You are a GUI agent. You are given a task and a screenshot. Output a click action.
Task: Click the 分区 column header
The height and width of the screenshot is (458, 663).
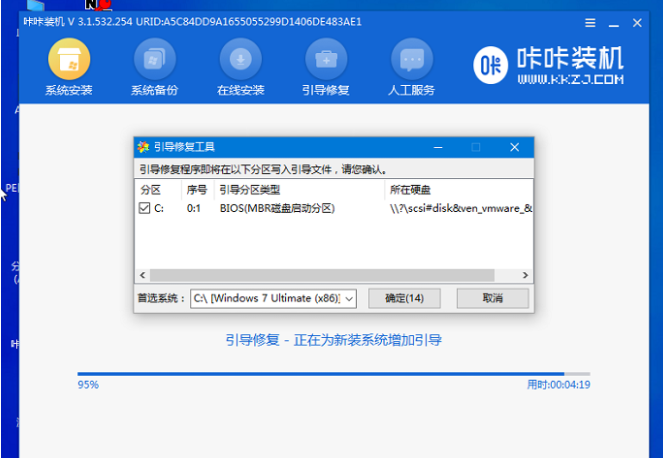(151, 189)
